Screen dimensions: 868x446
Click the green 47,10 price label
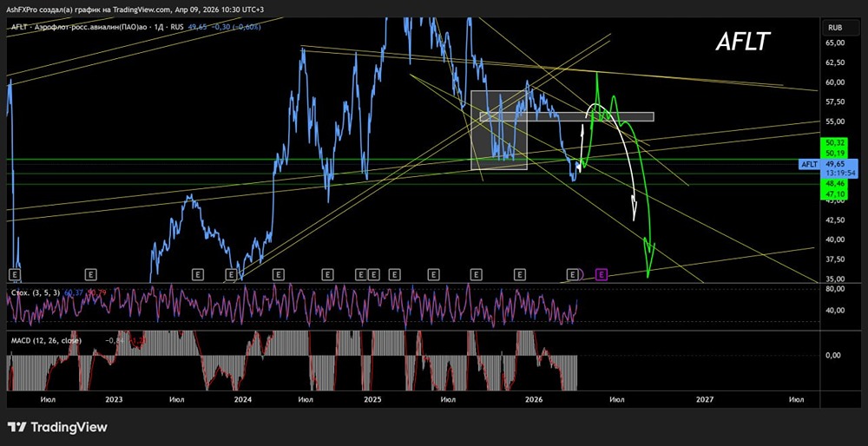pyautogui.click(x=835, y=194)
